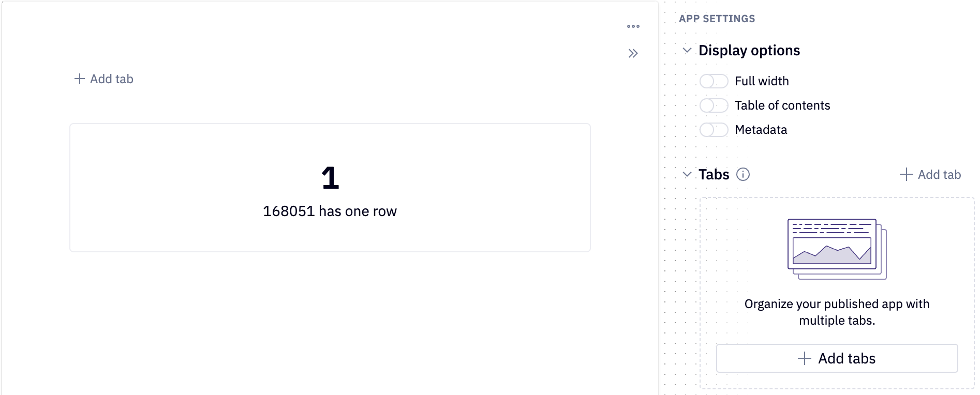The width and height of the screenshot is (980, 395).
Task: Click the '168051 has one row' caption
Action: (x=330, y=211)
